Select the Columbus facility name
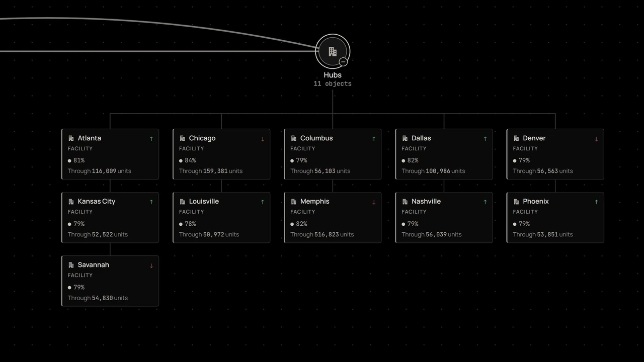The height and width of the screenshot is (362, 644). [316, 138]
